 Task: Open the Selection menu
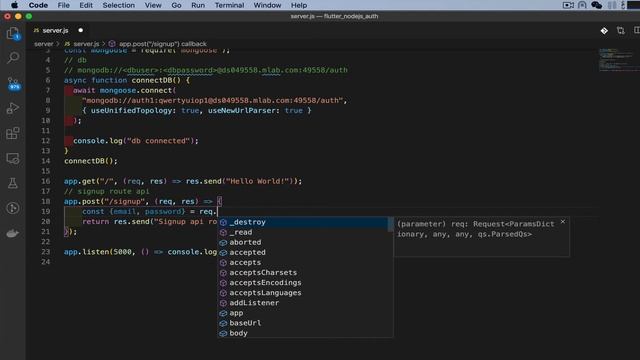pos(118,5)
